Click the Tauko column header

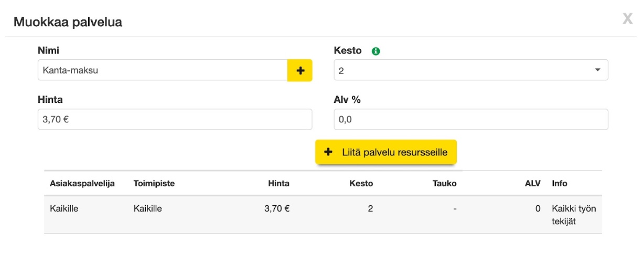click(445, 184)
